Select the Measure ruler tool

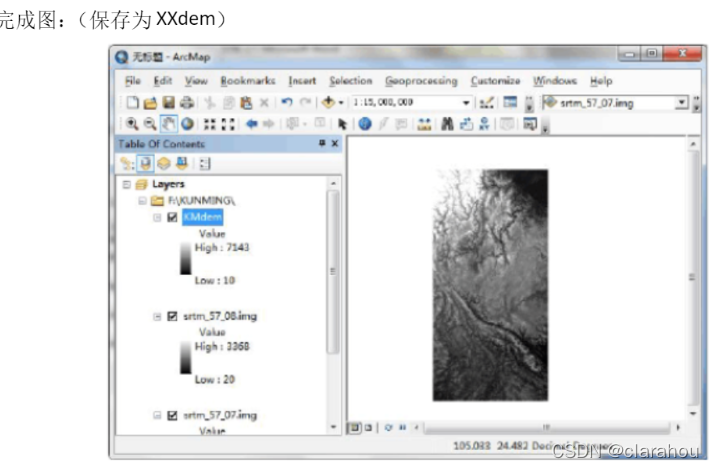(x=424, y=124)
